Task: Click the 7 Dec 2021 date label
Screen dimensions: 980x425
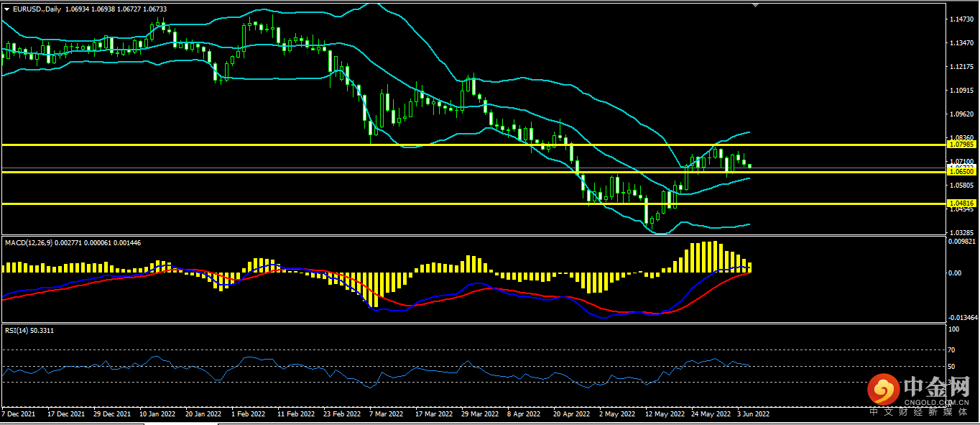Action: [x=19, y=414]
